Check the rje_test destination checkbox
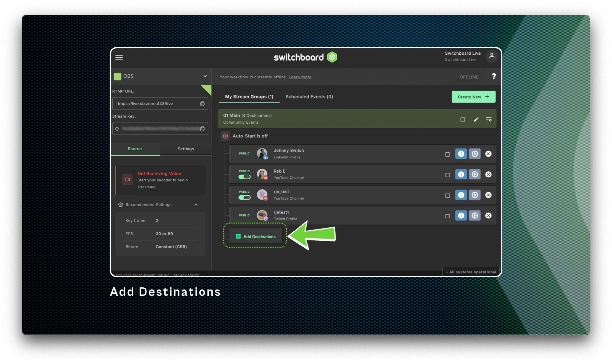Screen dimensions: 612x364 [x=447, y=195]
